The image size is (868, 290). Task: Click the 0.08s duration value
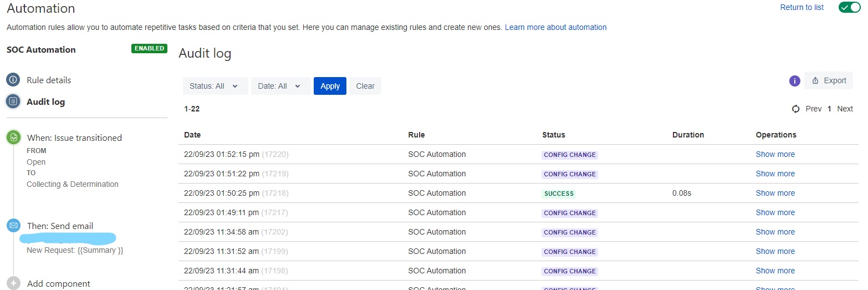tap(682, 193)
